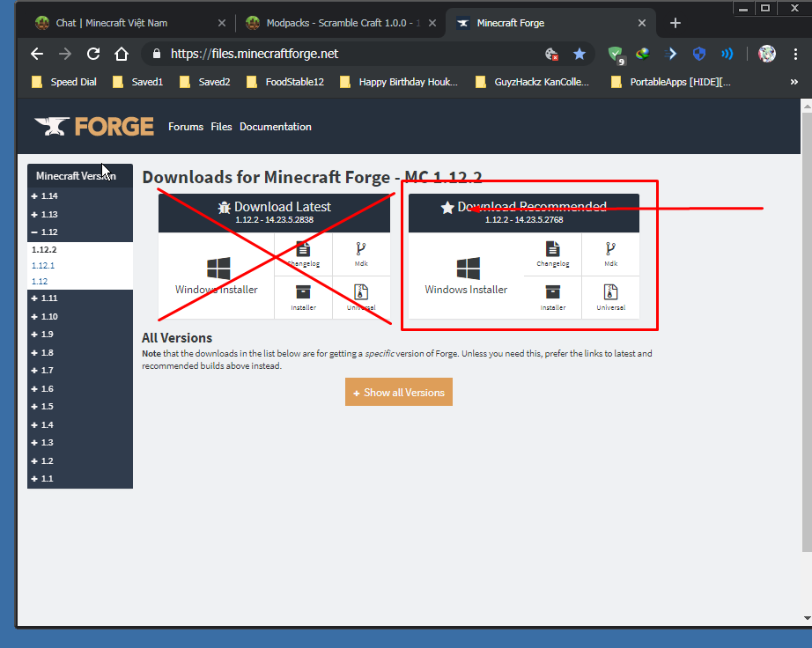Download the Latest Installer archive icon
This screenshot has height=648, width=812.
[x=303, y=292]
